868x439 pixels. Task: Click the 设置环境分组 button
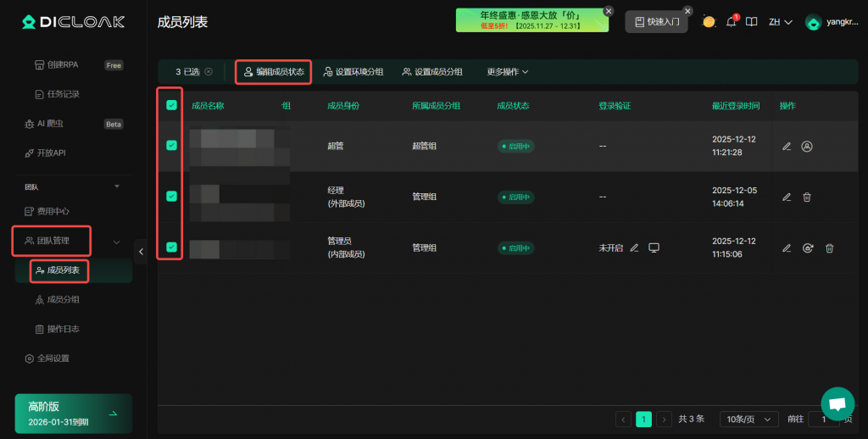pos(353,72)
